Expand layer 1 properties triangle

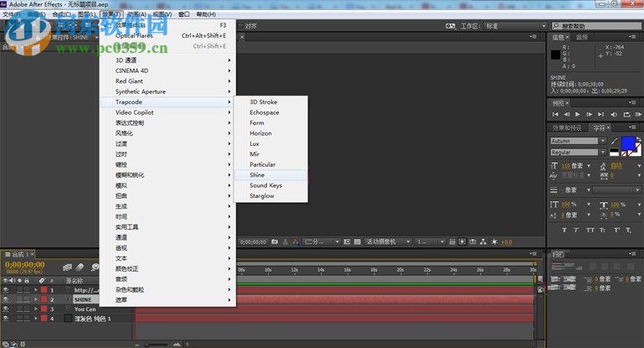(36, 290)
